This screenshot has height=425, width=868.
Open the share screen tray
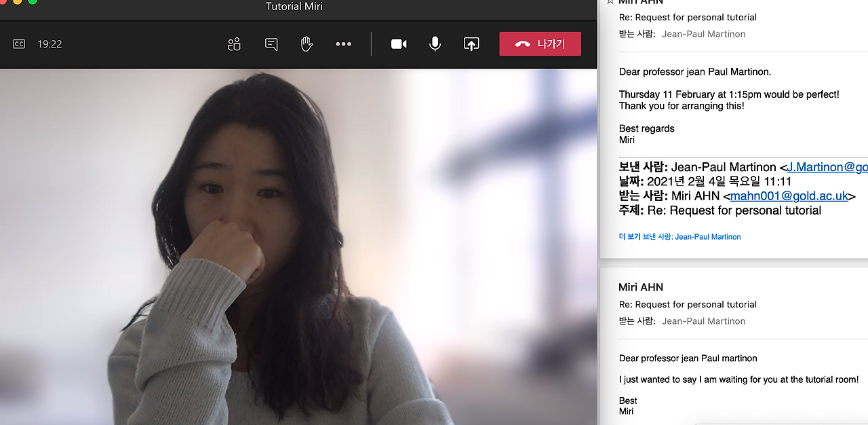coord(471,44)
